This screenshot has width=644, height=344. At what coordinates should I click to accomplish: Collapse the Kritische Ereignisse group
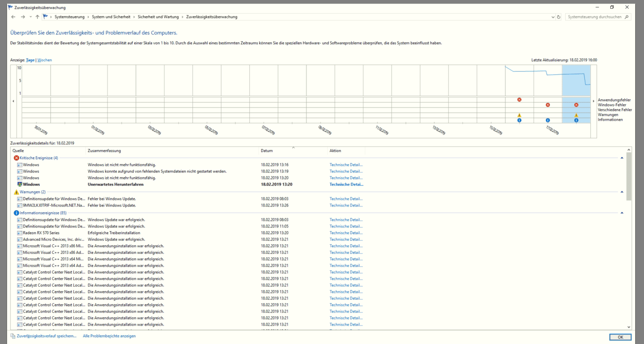(x=622, y=158)
